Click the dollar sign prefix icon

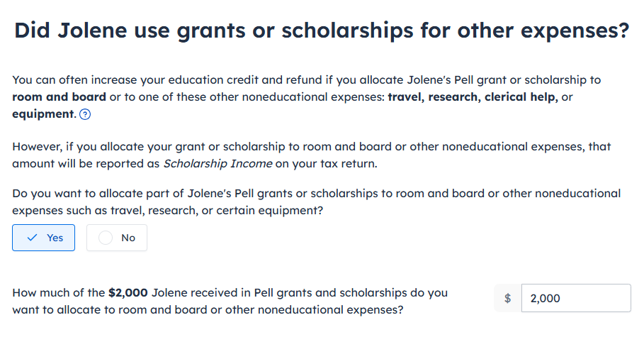tap(508, 298)
